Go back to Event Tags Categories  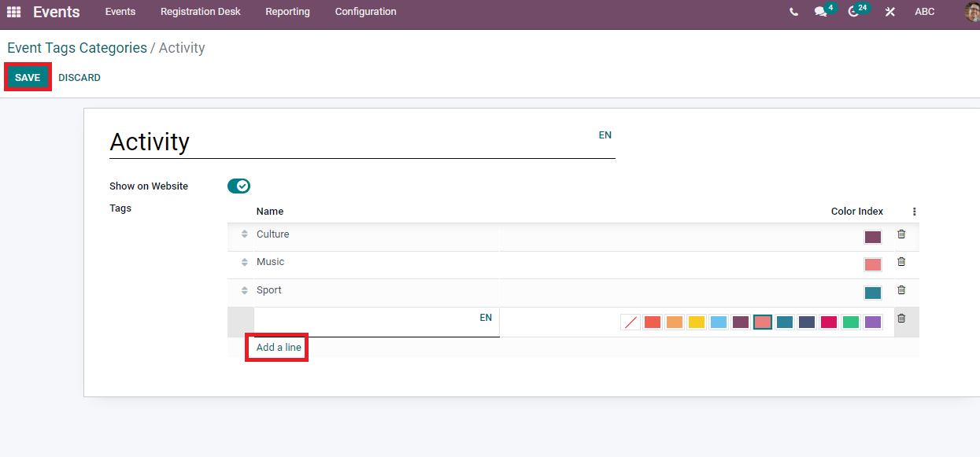point(77,48)
